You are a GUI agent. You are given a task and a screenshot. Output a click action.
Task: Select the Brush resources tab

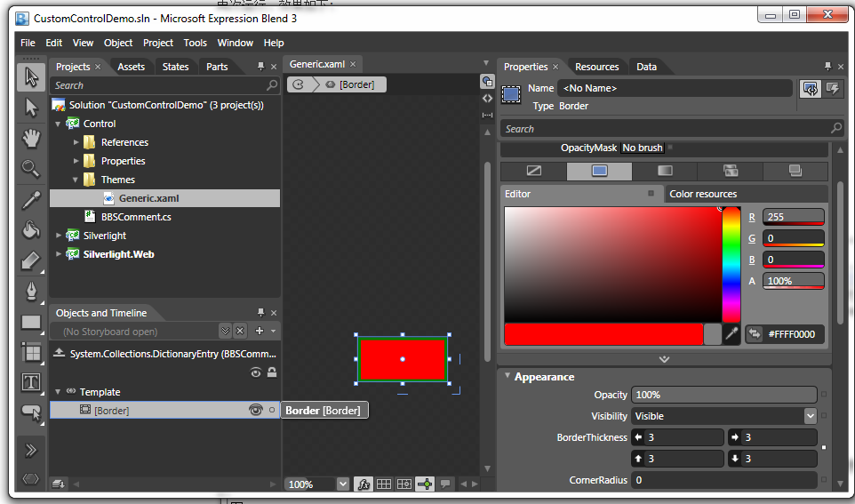coord(795,171)
